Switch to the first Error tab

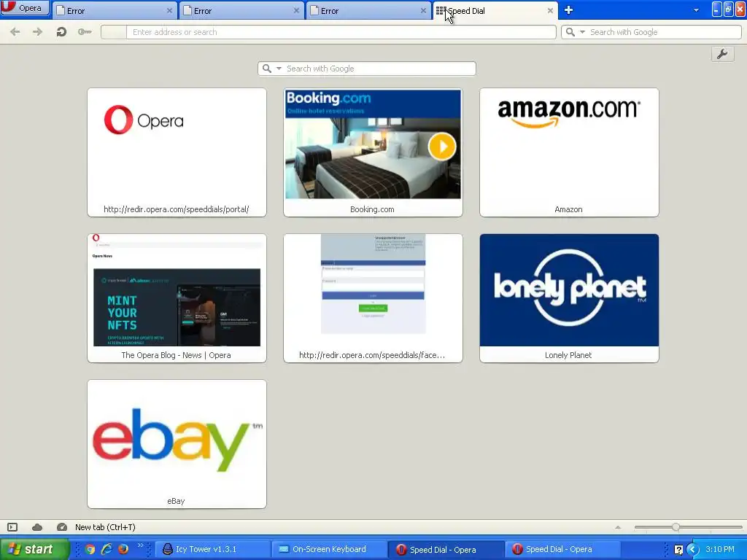point(115,10)
